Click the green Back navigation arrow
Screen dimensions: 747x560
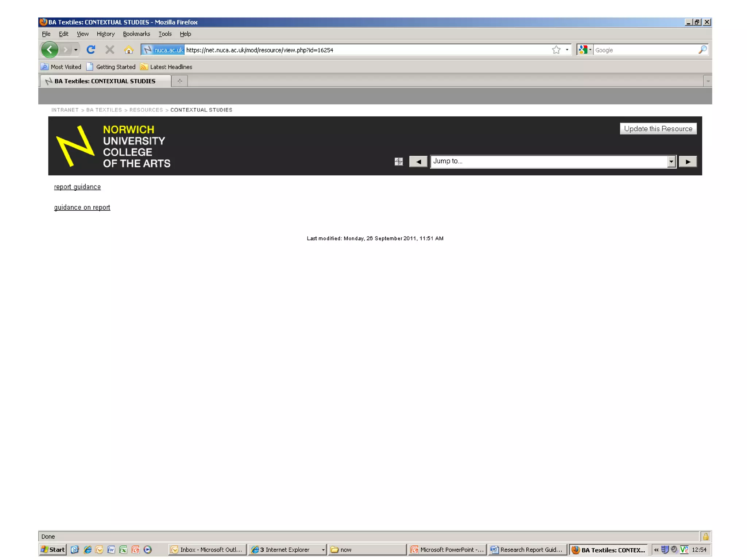click(x=50, y=50)
